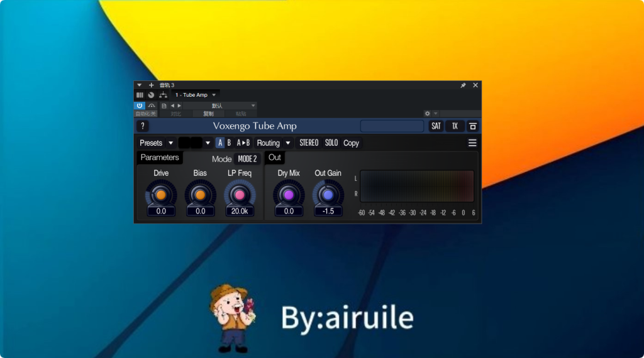
Task: Click the L/R output level meter
Action: click(x=417, y=186)
